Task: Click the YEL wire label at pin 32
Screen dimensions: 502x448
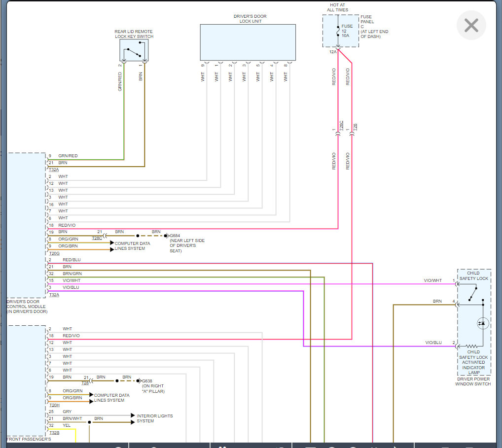Action: click(67, 425)
